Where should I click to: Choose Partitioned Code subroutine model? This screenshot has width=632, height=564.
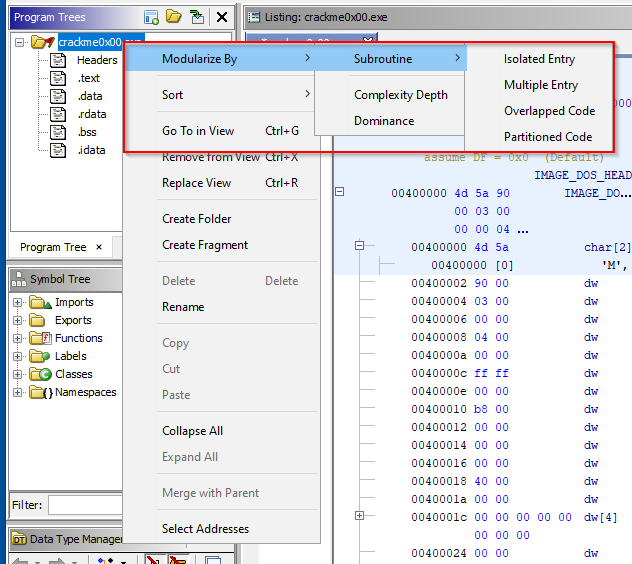point(539,137)
